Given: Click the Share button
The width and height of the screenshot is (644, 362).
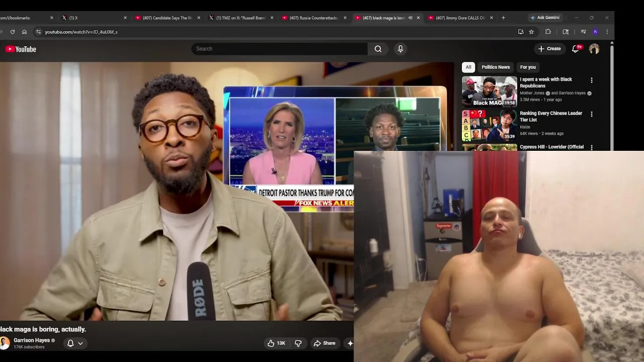Looking at the screenshot, I should (x=325, y=343).
